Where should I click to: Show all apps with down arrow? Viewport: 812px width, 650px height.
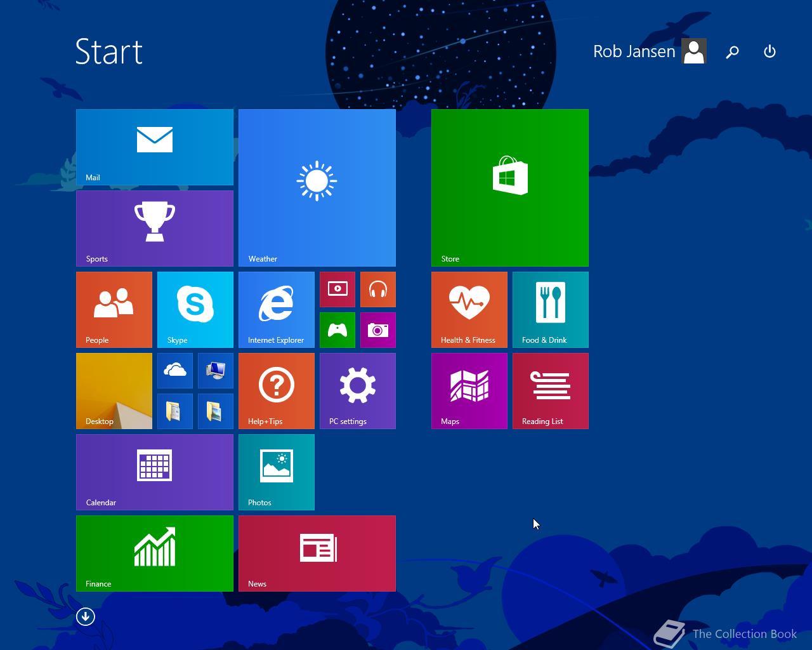(x=86, y=616)
